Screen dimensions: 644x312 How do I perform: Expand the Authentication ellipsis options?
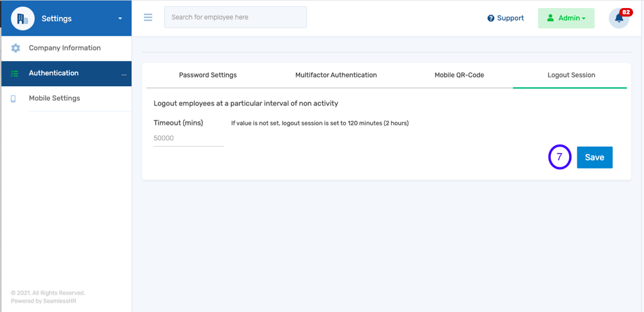(124, 74)
